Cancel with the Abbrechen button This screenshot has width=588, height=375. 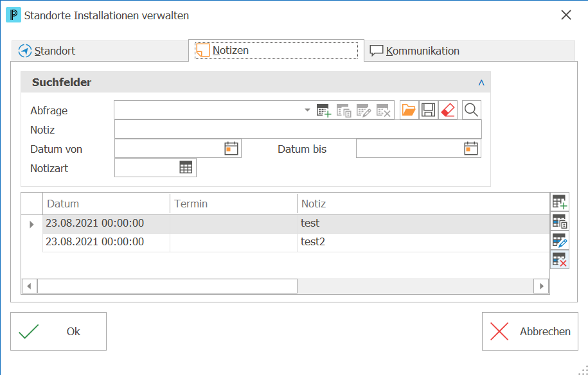[x=530, y=331]
